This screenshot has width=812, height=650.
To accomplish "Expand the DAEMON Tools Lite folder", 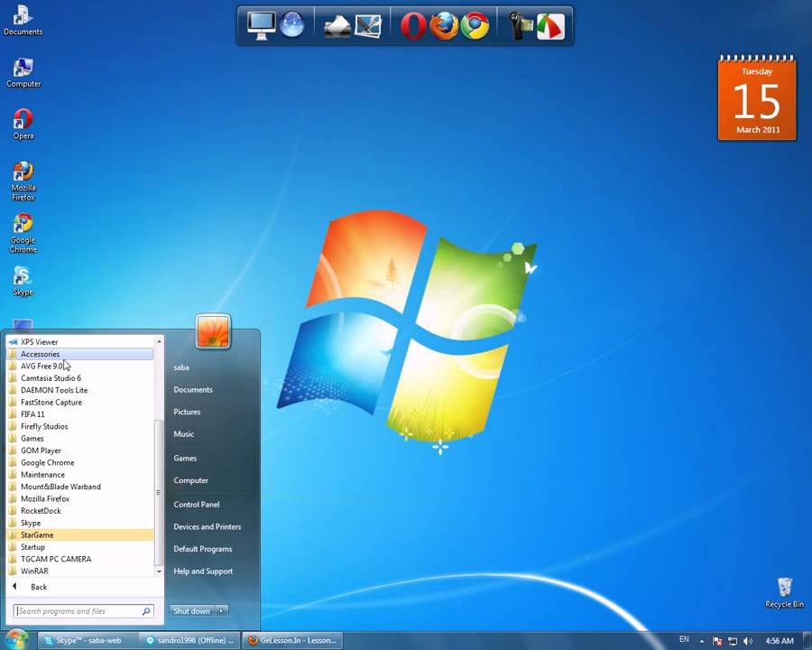I will (x=80, y=390).
